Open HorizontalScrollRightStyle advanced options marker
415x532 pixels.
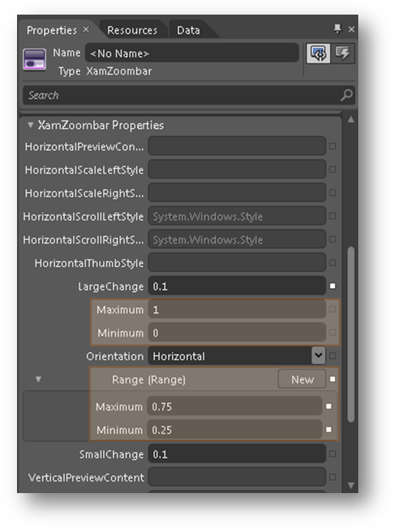(332, 239)
